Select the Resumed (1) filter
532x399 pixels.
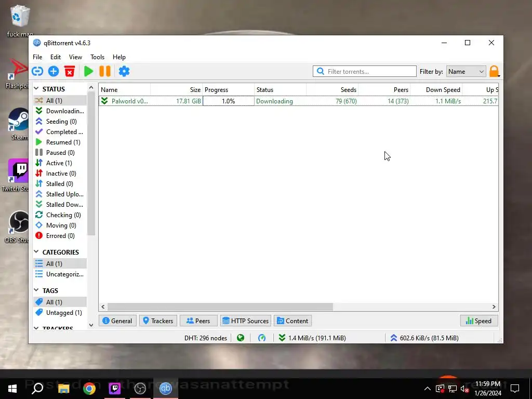coord(60,142)
